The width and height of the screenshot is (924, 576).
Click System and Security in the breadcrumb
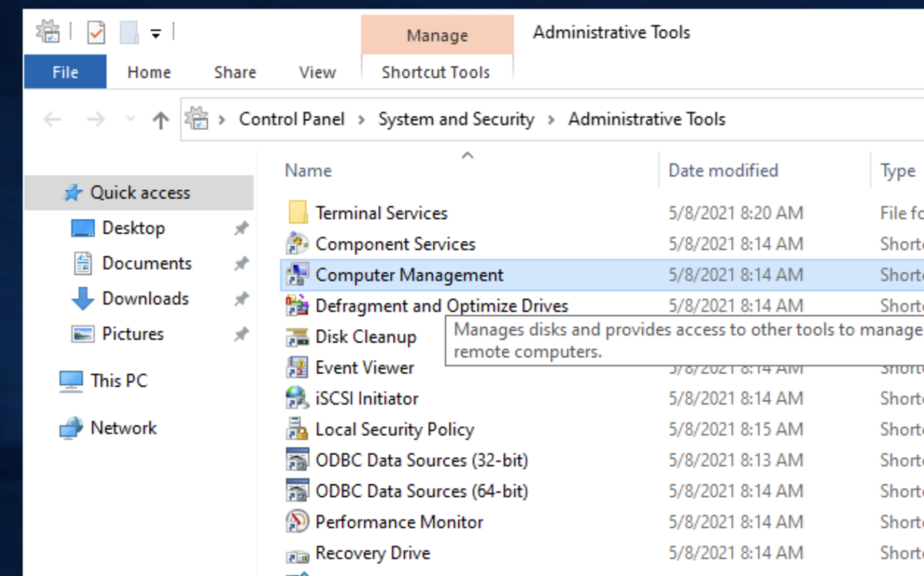[456, 119]
